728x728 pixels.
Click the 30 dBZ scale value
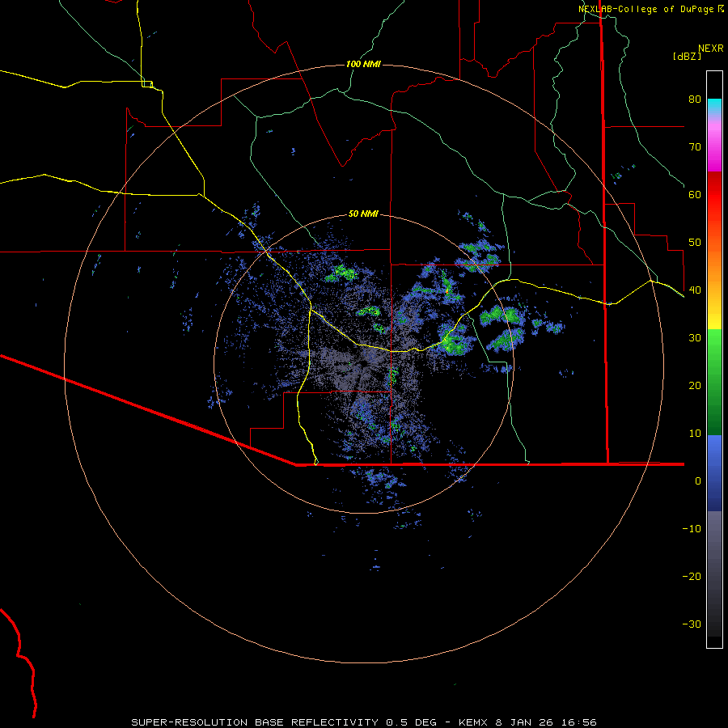pyautogui.click(x=695, y=337)
